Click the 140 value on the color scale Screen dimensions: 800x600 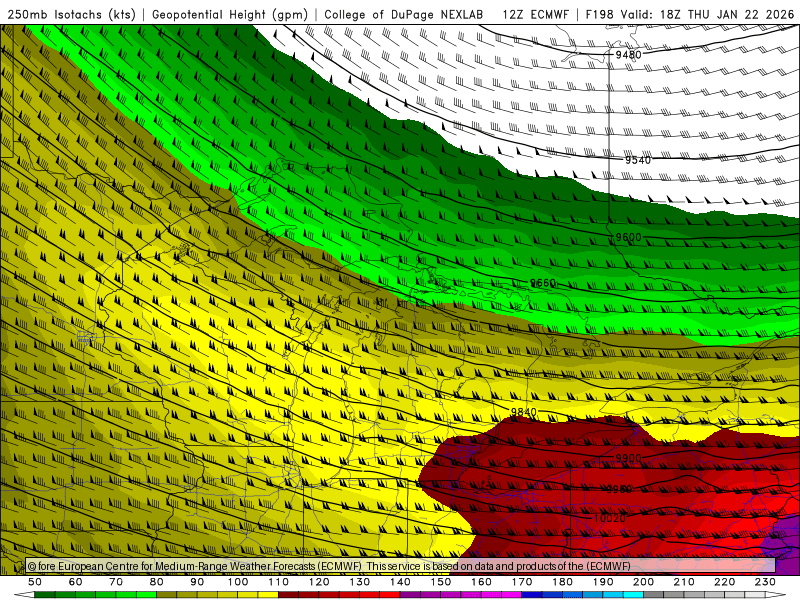(401, 582)
